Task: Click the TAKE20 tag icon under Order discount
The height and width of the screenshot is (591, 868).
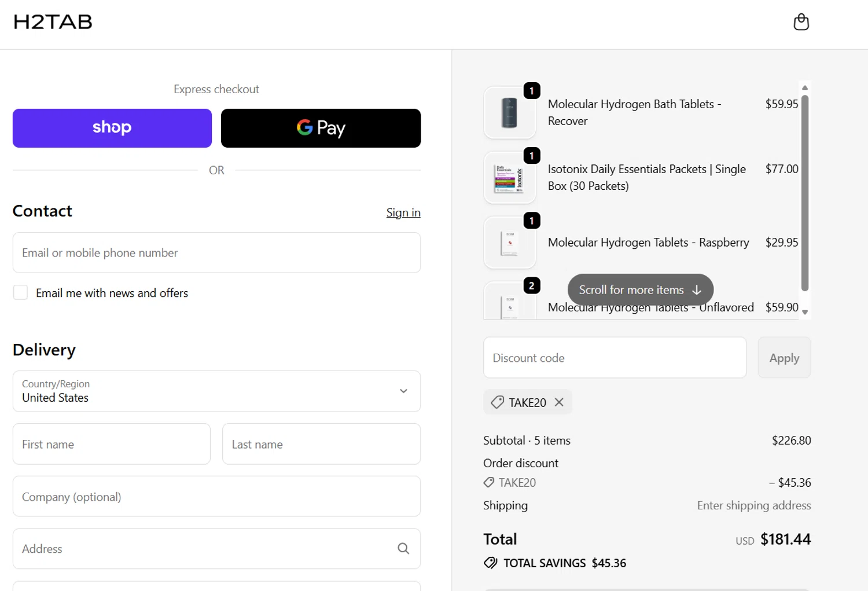Action: [x=489, y=483]
